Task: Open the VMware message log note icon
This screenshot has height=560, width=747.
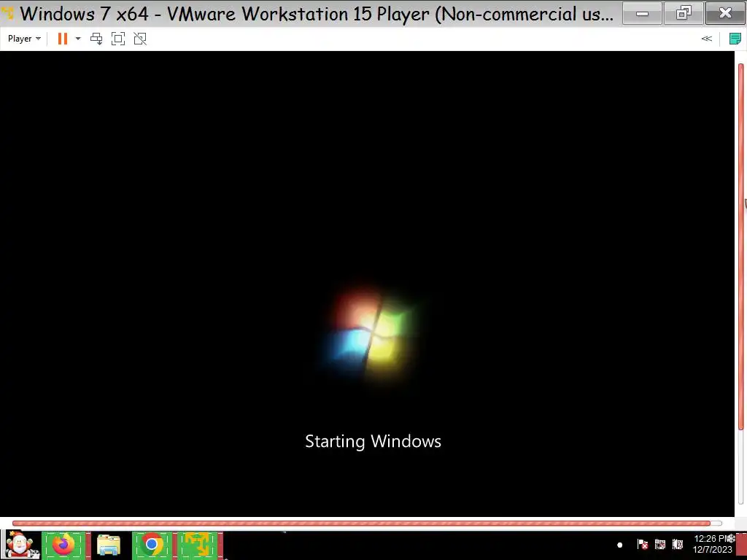Action: click(x=735, y=39)
